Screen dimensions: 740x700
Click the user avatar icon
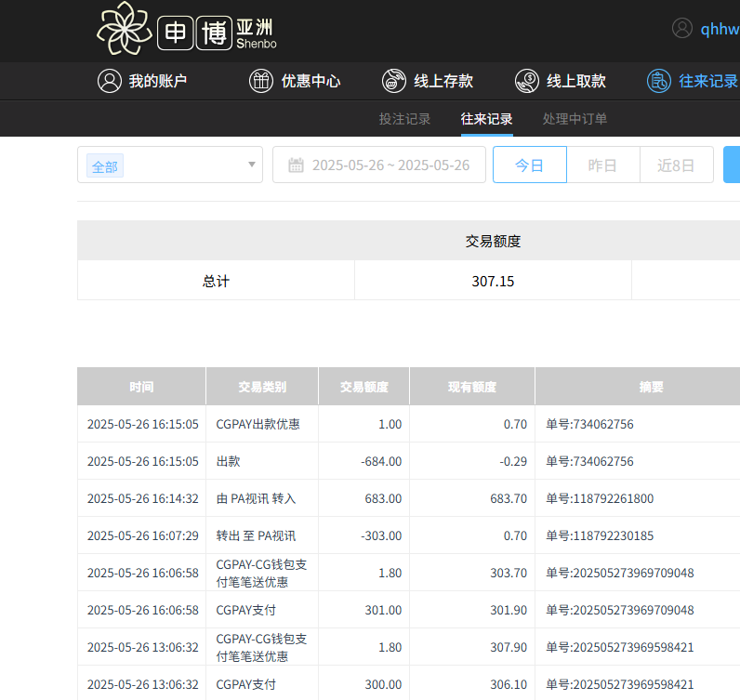682,28
